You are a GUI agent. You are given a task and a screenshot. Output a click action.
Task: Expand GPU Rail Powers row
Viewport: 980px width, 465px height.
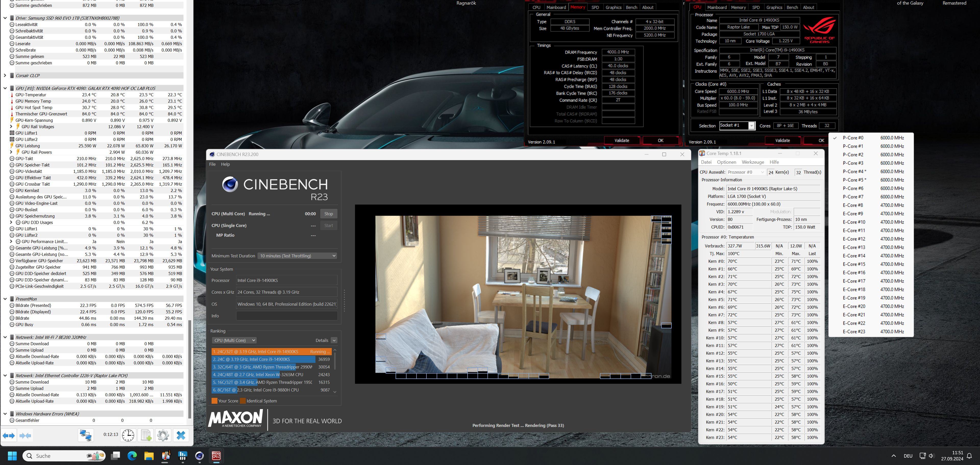[x=11, y=152]
